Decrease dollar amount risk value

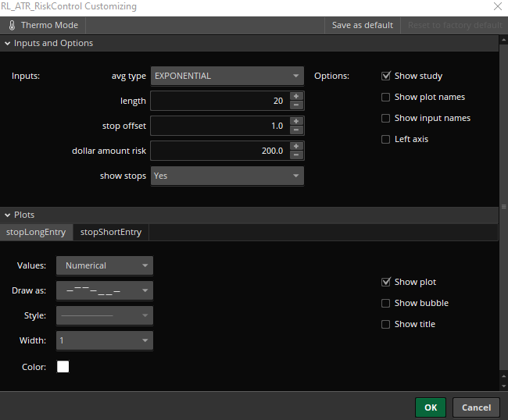pyautogui.click(x=296, y=155)
